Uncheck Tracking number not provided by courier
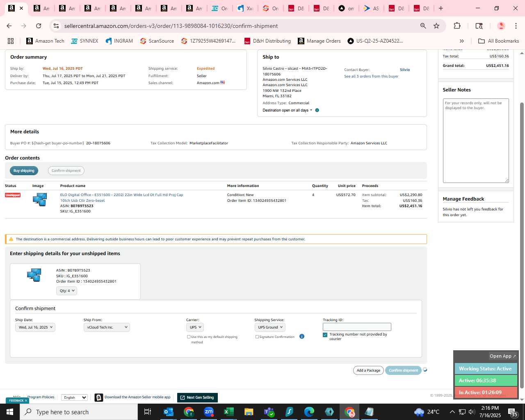 click(x=325, y=335)
